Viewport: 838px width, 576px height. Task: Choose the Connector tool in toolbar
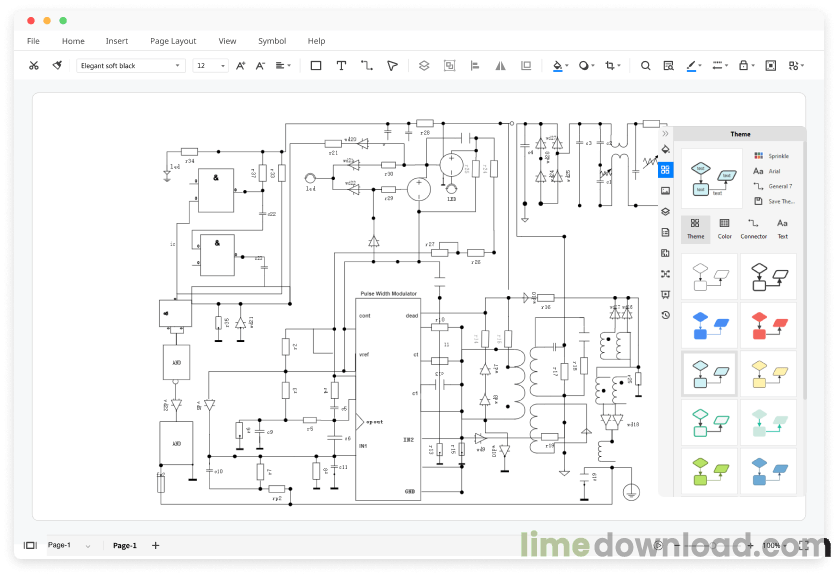(x=367, y=66)
